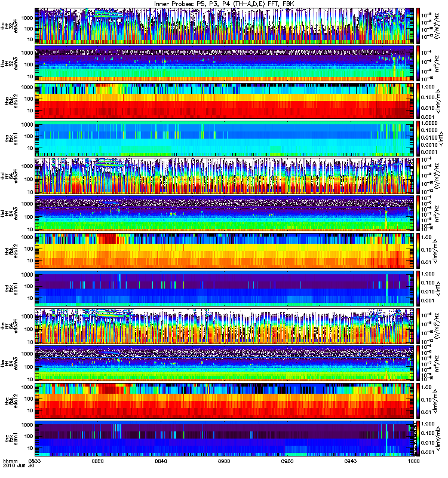Click the 0840 time axis label
Viewport: 448px width, 478px height.
[x=161, y=461]
